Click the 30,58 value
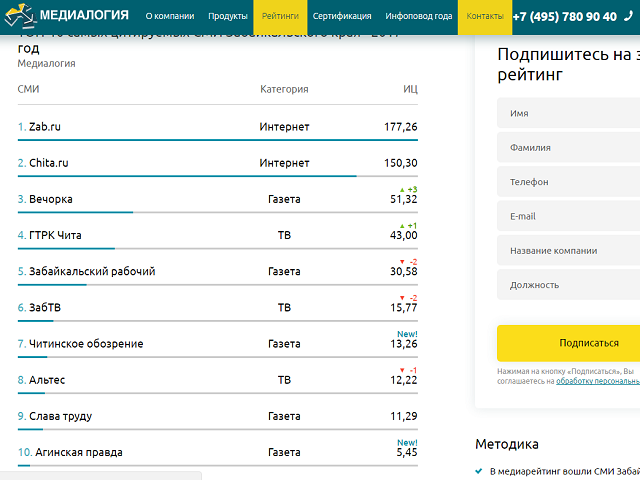This screenshot has width=640, height=480. tap(404, 271)
